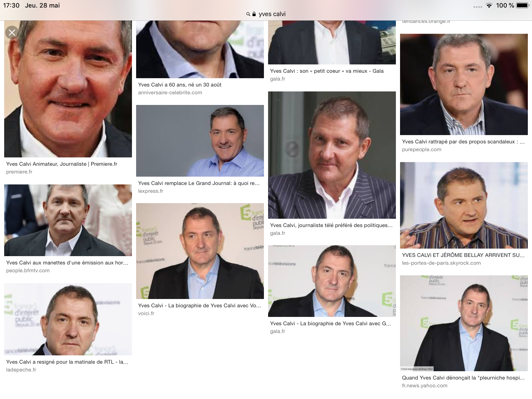The image size is (532, 399).
Task: Open 'Yves Calvi rattrapé par des propos scandaleux' link
Action: pyautogui.click(x=463, y=142)
